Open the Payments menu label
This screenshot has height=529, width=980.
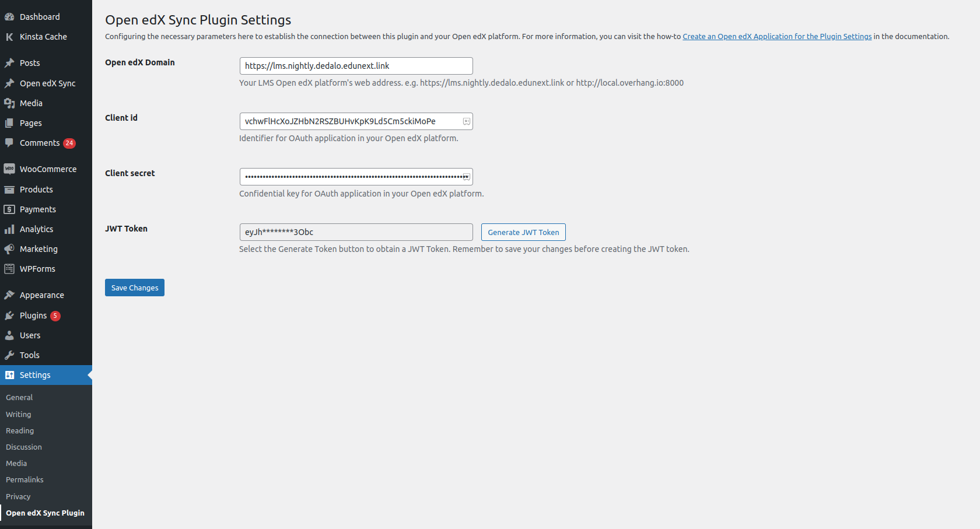coord(38,209)
